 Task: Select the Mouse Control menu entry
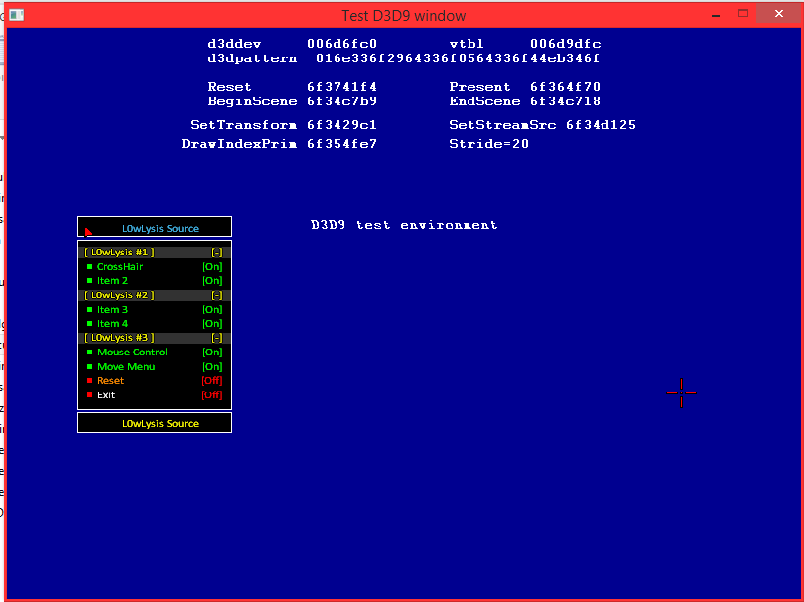(x=132, y=352)
